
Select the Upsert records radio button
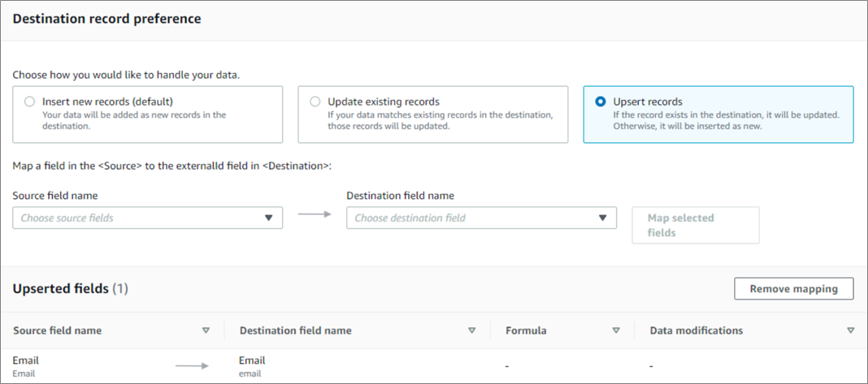(x=601, y=102)
